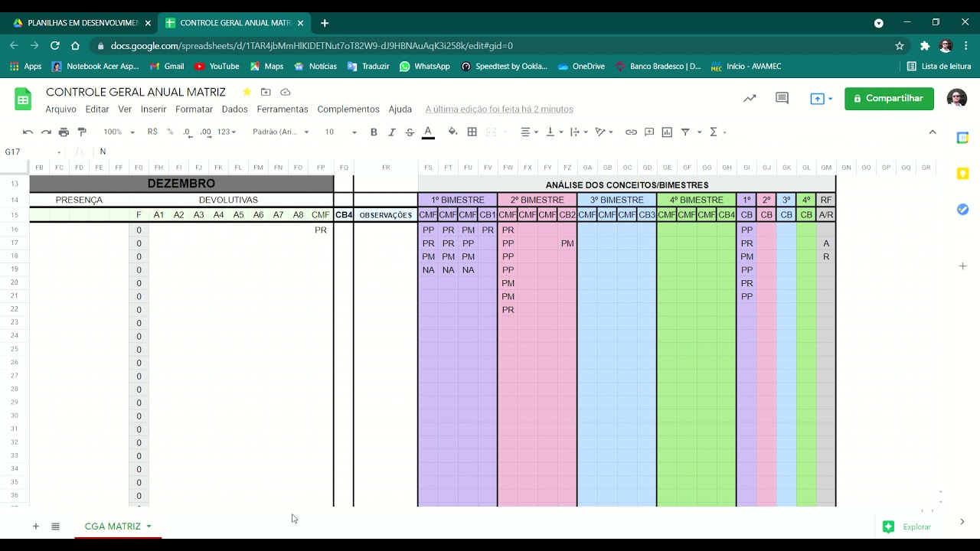Format cell as currency R$

pos(152,132)
